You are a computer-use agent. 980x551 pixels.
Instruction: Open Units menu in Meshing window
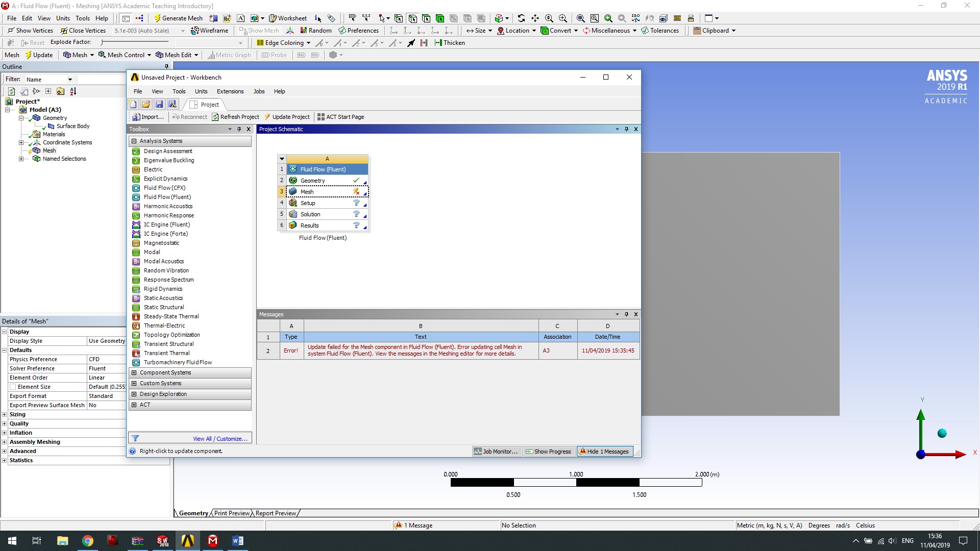[63, 18]
